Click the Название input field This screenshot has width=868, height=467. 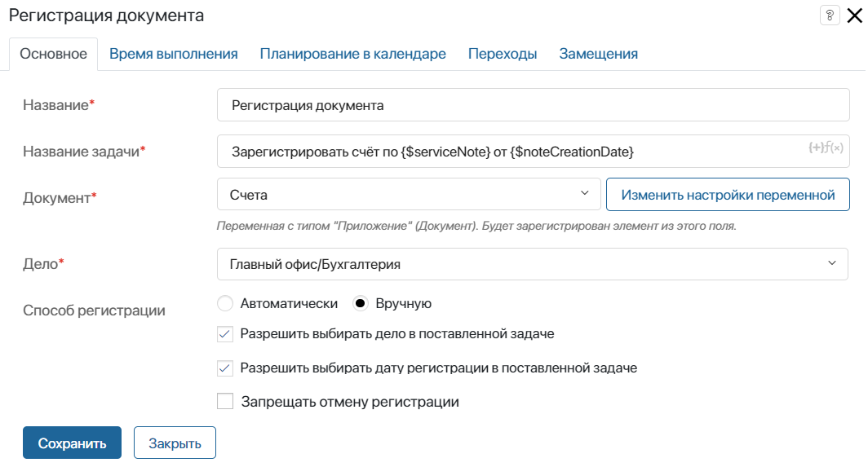point(533,105)
